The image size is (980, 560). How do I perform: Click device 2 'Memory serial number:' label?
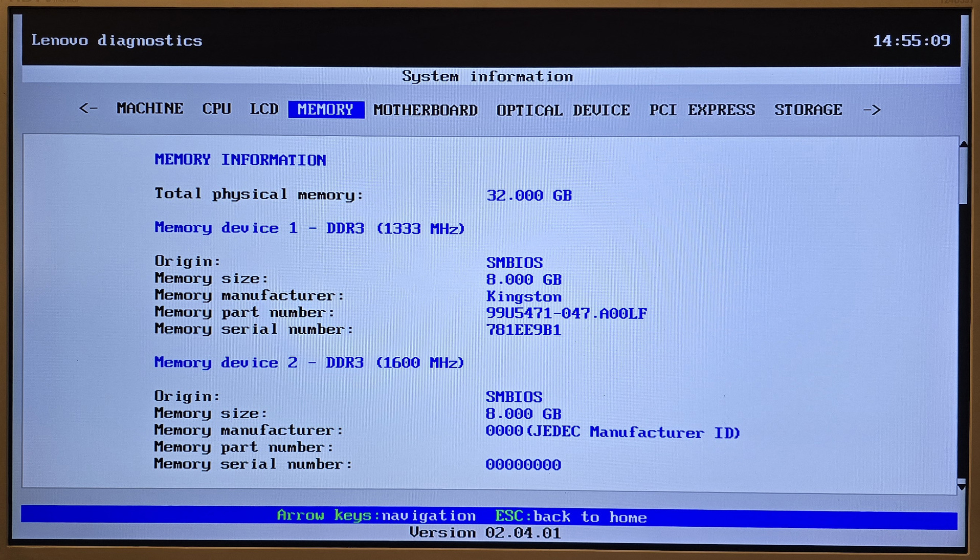[x=253, y=464]
